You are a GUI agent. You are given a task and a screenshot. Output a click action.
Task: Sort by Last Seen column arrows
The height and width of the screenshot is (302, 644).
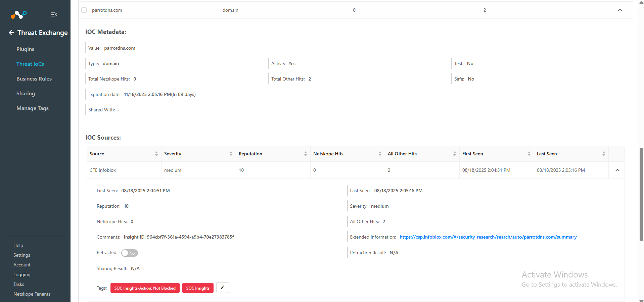604,154
